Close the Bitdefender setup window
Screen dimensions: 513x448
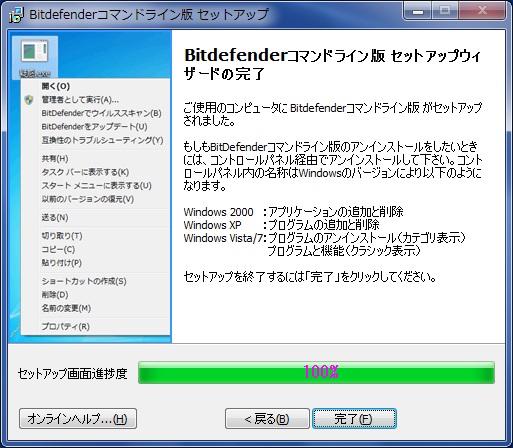[x=483, y=11]
